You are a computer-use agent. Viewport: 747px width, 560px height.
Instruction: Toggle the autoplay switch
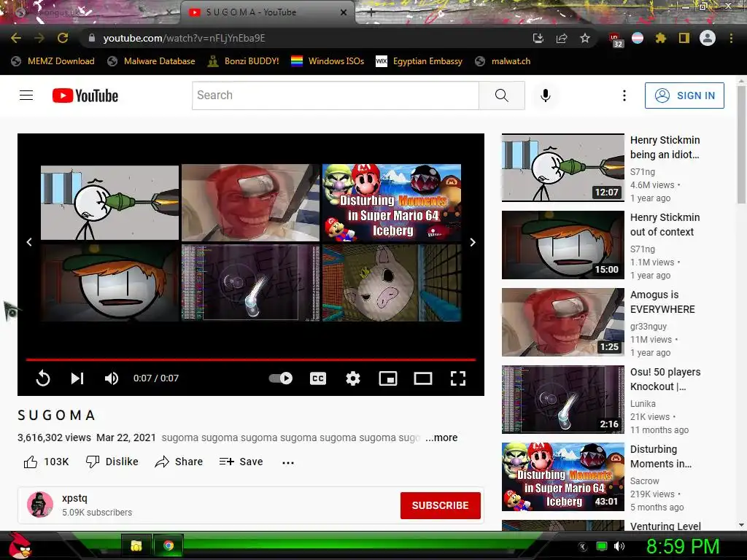(281, 378)
